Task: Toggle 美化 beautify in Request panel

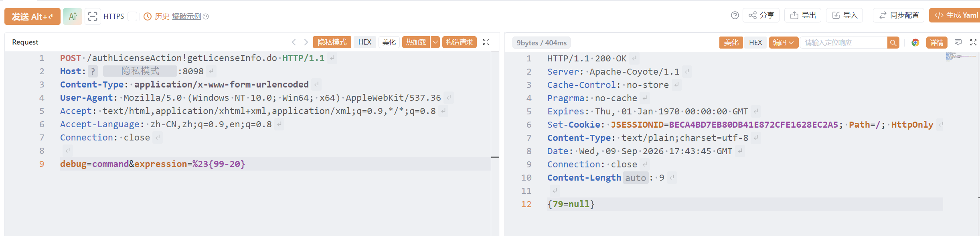Action: pyautogui.click(x=389, y=42)
